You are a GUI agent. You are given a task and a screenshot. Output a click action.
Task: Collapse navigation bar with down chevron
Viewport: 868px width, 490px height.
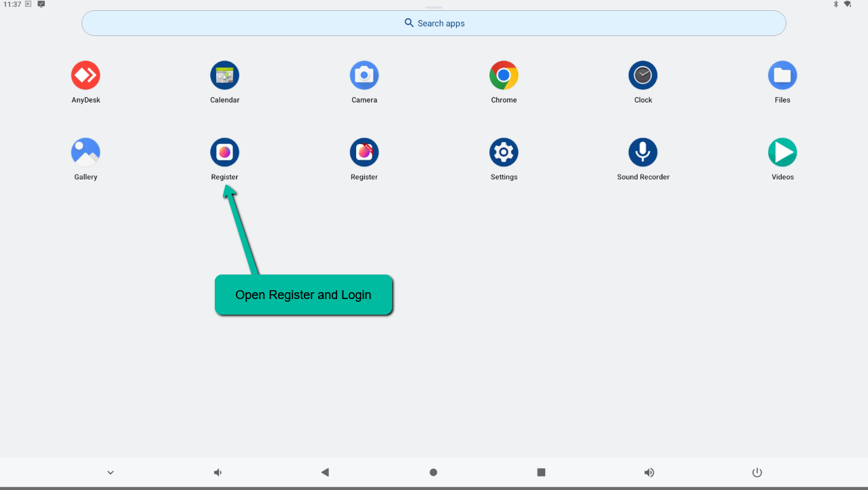coord(111,472)
